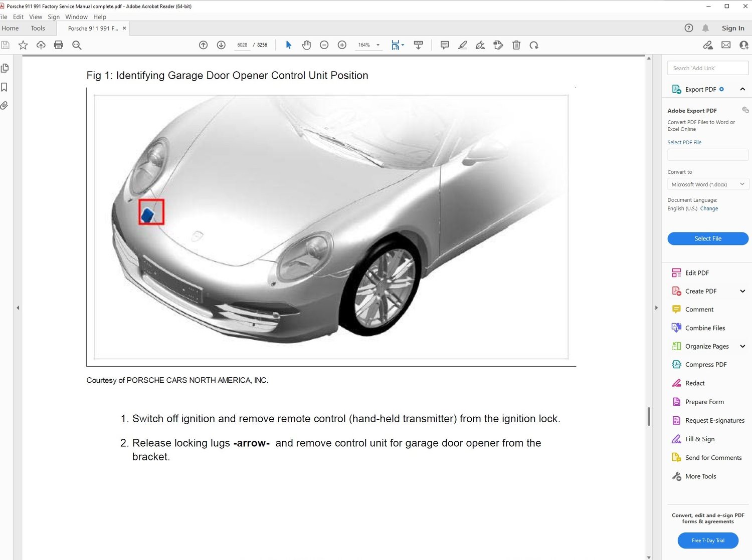Open the Sign menu
The width and height of the screenshot is (752, 560).
coord(54,17)
